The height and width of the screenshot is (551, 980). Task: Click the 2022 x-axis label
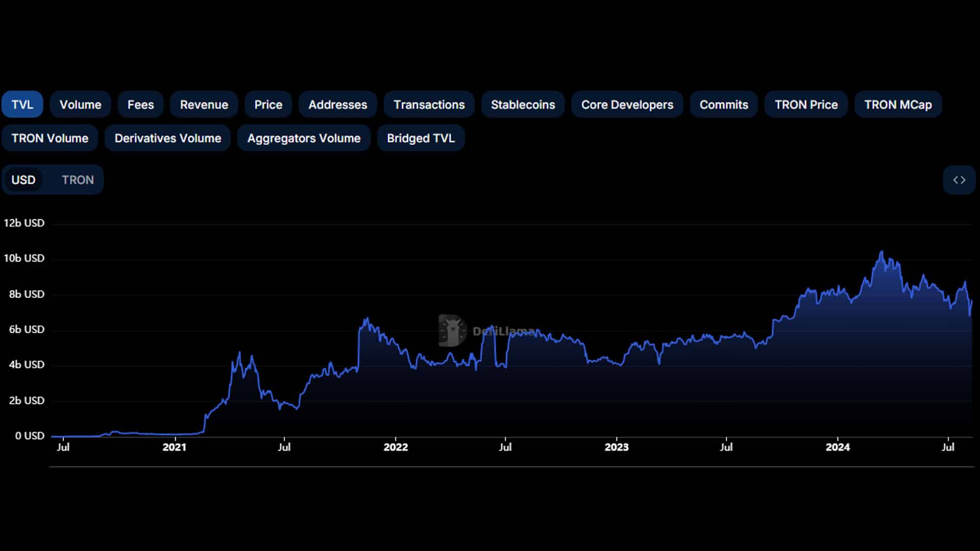[396, 447]
